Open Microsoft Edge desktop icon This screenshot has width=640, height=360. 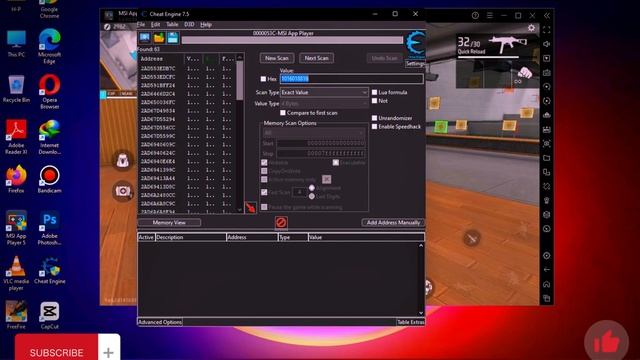pyautogui.click(x=49, y=47)
